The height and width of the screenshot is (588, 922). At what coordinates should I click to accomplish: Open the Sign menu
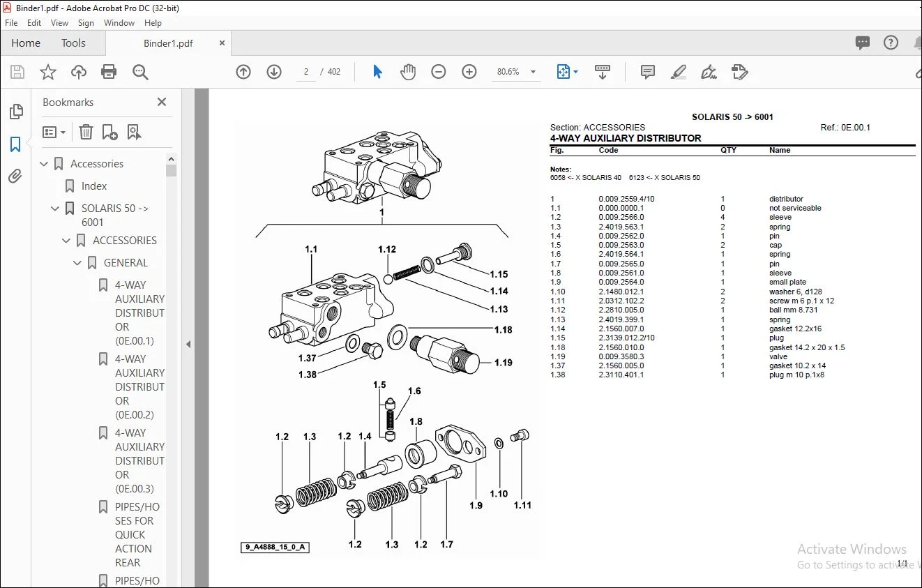point(86,23)
